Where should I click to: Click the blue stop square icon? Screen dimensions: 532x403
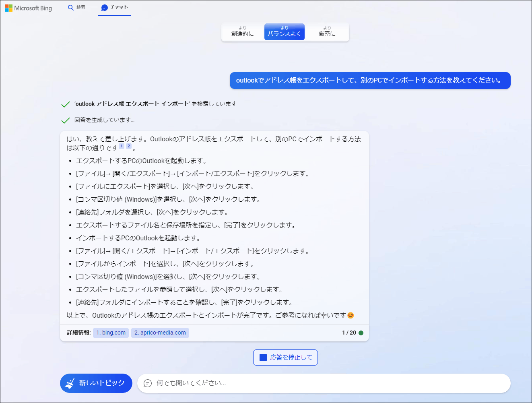pos(263,358)
